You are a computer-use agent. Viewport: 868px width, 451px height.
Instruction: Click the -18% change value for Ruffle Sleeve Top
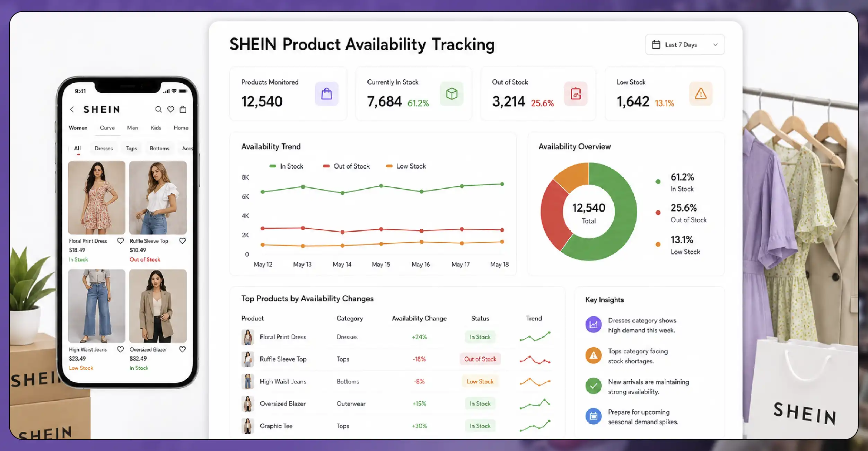419,359
